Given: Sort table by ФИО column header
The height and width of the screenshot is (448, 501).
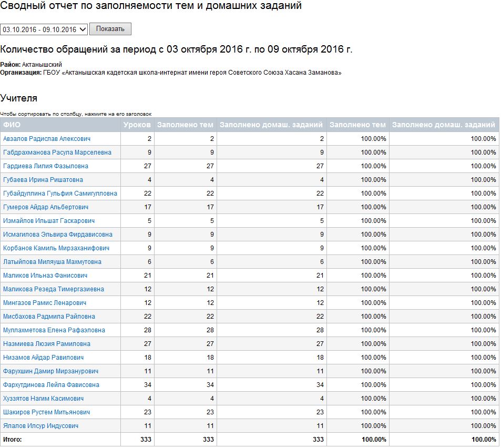Looking at the screenshot, I should [x=12, y=125].
